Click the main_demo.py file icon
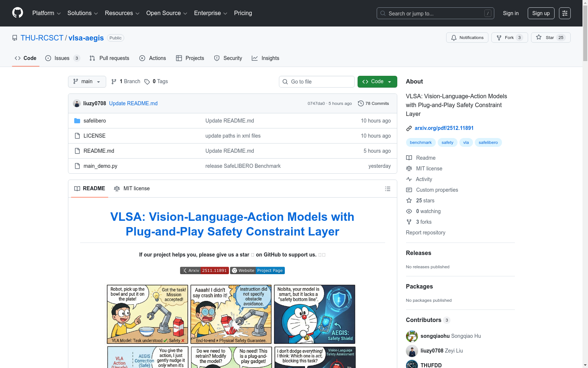588x368 pixels. [x=77, y=166]
